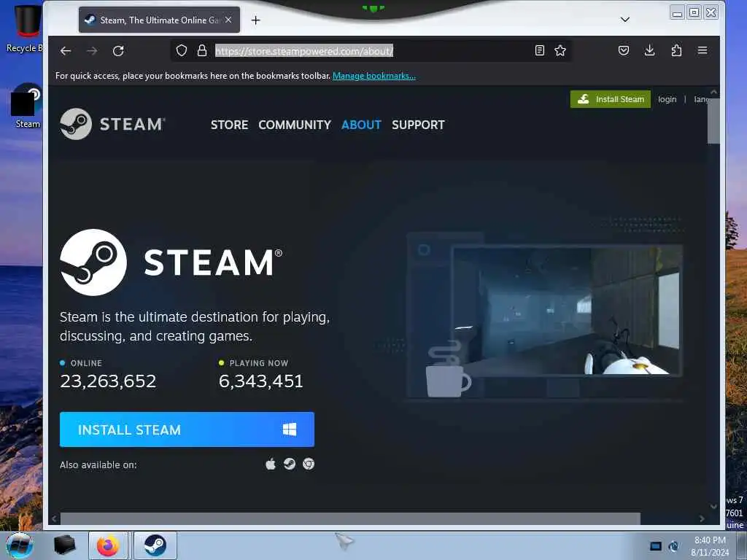Click the scroll right arrow at bottom

click(x=702, y=518)
